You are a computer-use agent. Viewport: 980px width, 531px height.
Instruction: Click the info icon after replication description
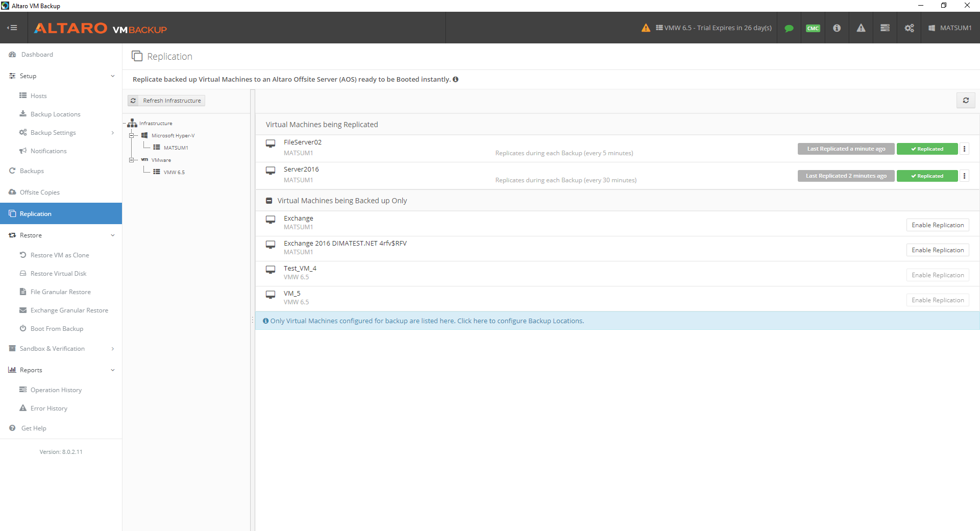point(455,79)
